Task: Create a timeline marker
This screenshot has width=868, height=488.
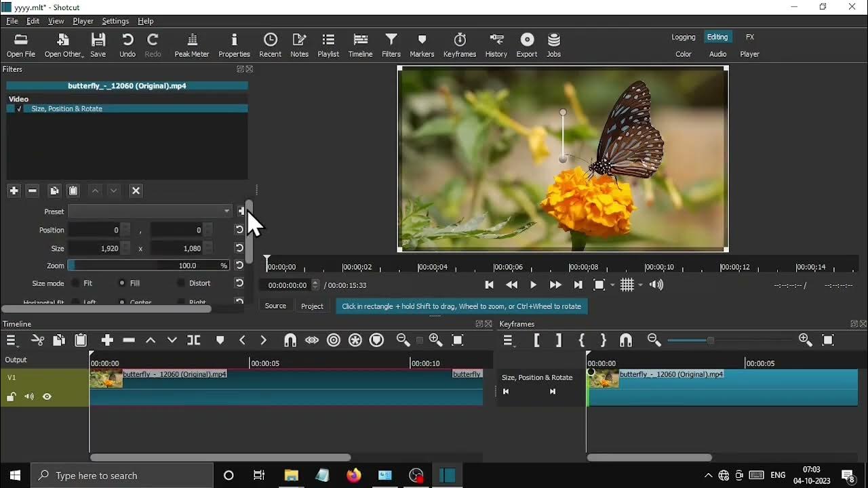Action: [x=220, y=340]
